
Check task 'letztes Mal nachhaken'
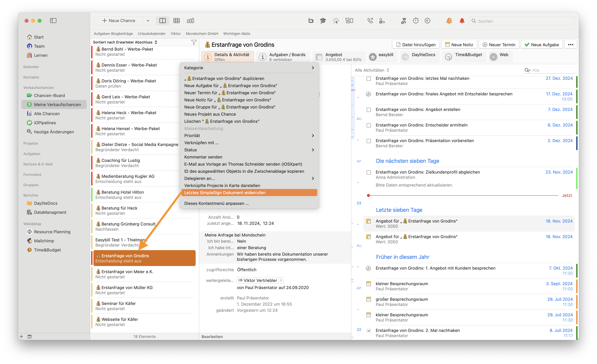pos(369,79)
